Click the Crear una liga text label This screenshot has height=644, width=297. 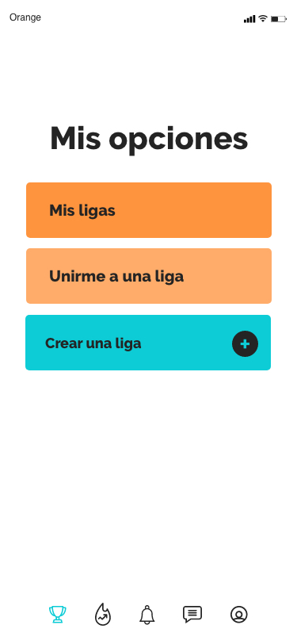coord(93,343)
